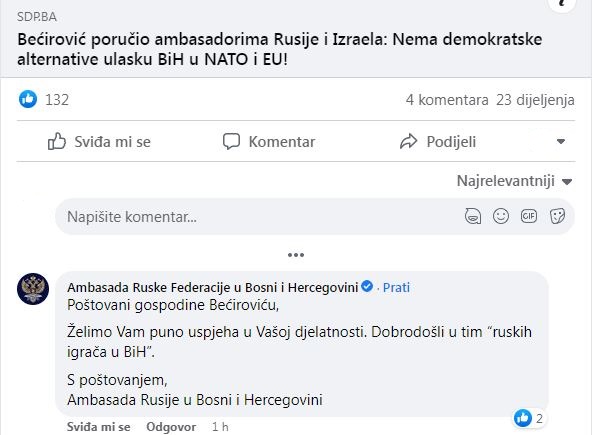Open the three-dots comment options menu

coord(296,255)
